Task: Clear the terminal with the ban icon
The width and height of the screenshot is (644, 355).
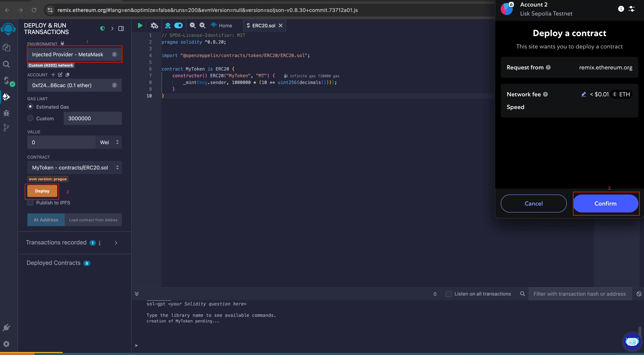Action: (639, 294)
